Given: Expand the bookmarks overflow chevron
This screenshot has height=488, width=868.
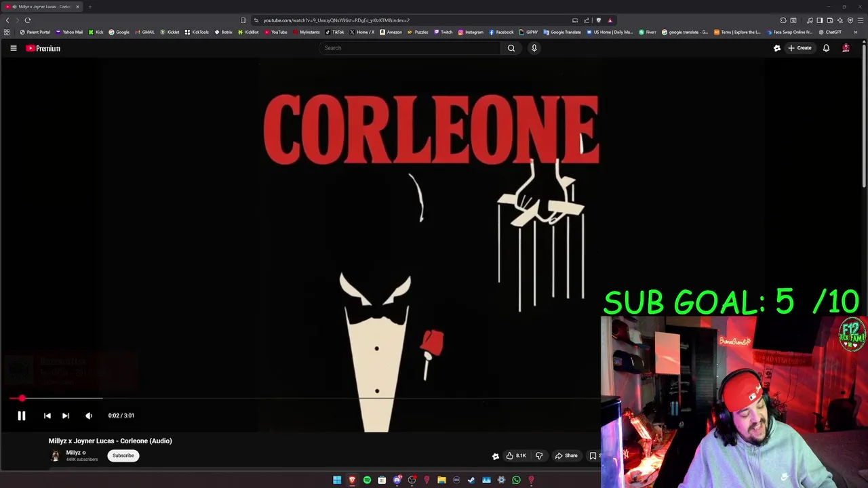Looking at the screenshot, I should point(855,32).
